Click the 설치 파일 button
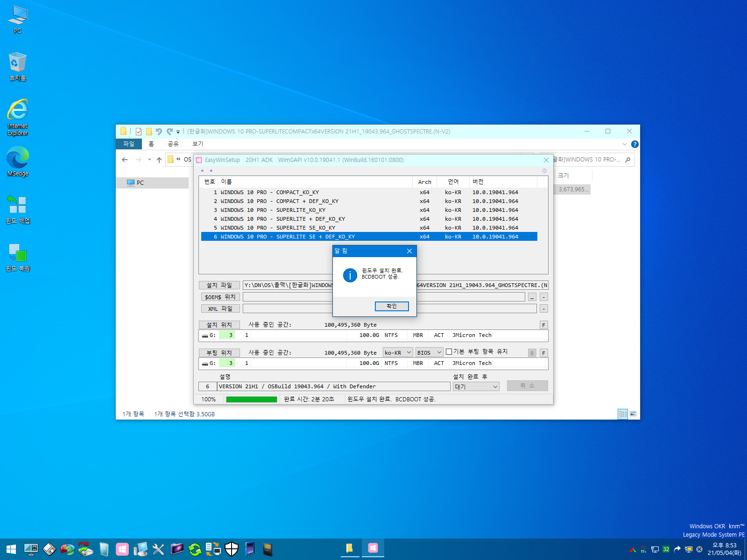Image resolution: width=747 pixels, height=560 pixels. pyautogui.click(x=219, y=285)
